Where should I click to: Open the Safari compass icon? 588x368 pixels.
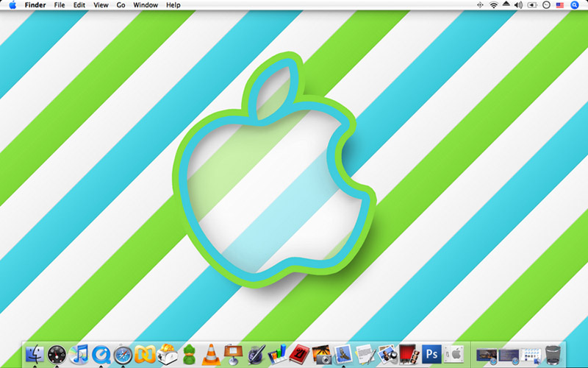pos(123,355)
